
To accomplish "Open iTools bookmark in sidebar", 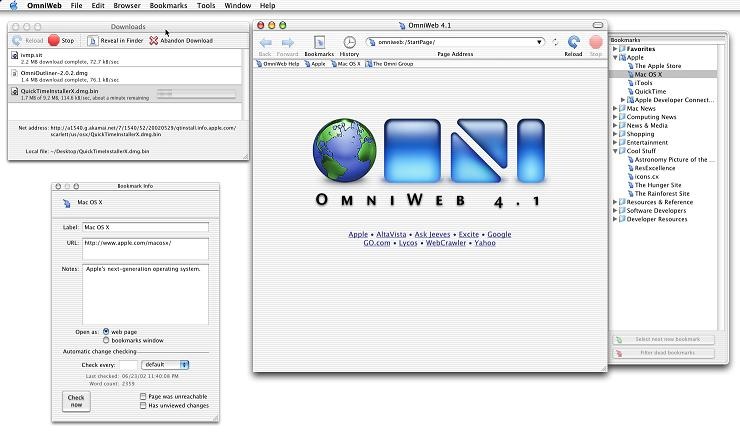I will [643, 83].
